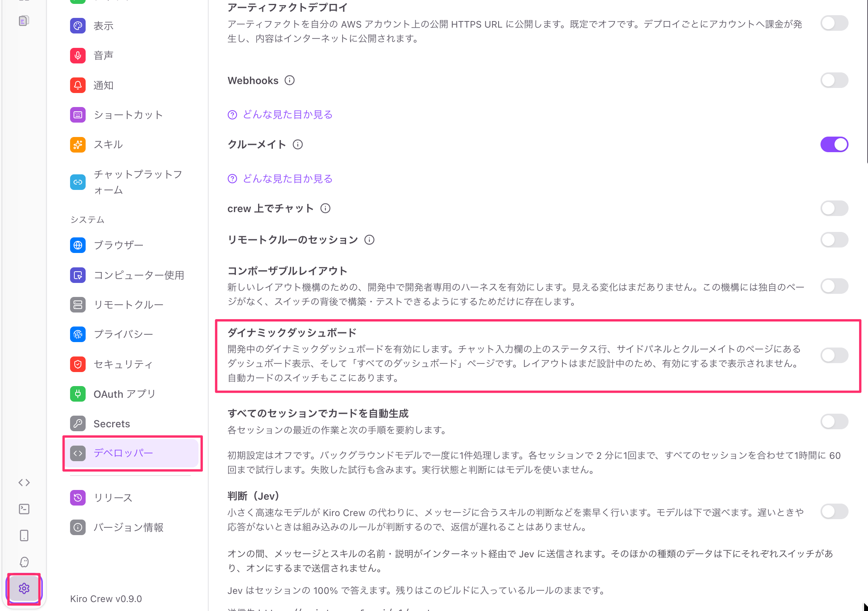This screenshot has width=868, height=611.
Task: Click the 判断（Jev）heading
Action: point(253,496)
